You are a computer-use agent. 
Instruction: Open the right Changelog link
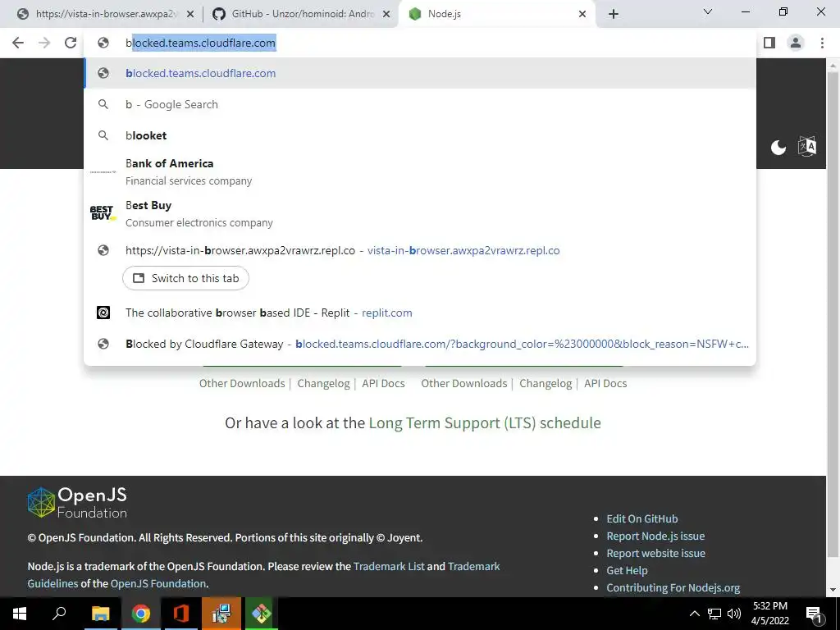546,384
